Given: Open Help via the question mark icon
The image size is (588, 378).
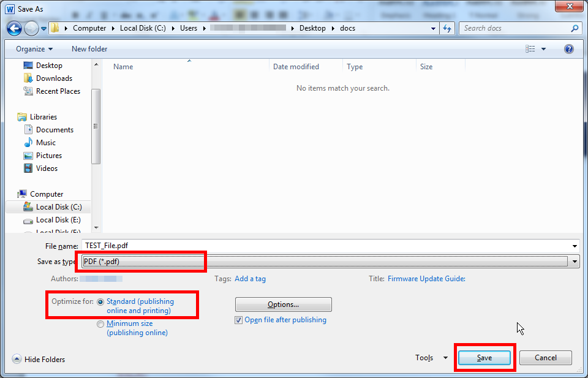Looking at the screenshot, I should tap(568, 49).
